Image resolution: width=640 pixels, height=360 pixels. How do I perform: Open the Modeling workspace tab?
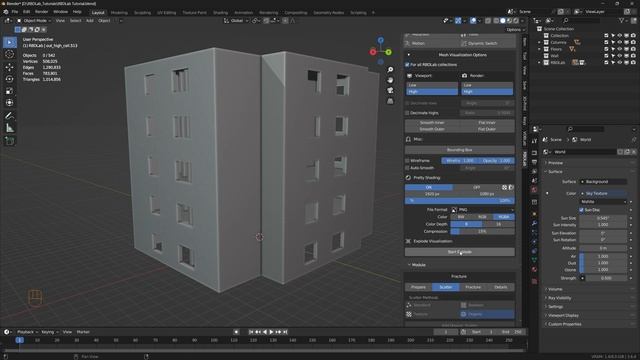click(x=119, y=13)
